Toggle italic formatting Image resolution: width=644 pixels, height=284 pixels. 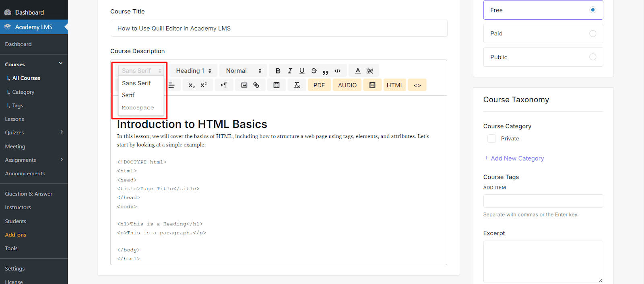pos(290,71)
